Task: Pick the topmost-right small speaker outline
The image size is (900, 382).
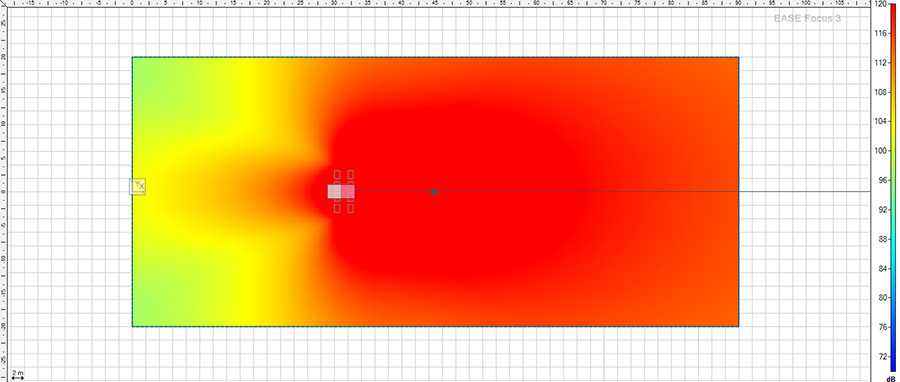Action: click(351, 174)
